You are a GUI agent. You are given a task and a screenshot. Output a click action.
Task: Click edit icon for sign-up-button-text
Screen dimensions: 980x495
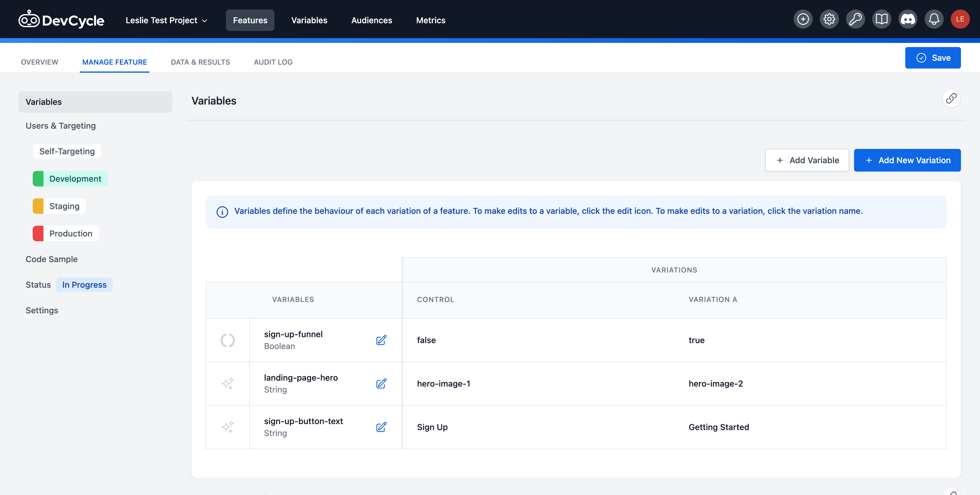tap(381, 427)
